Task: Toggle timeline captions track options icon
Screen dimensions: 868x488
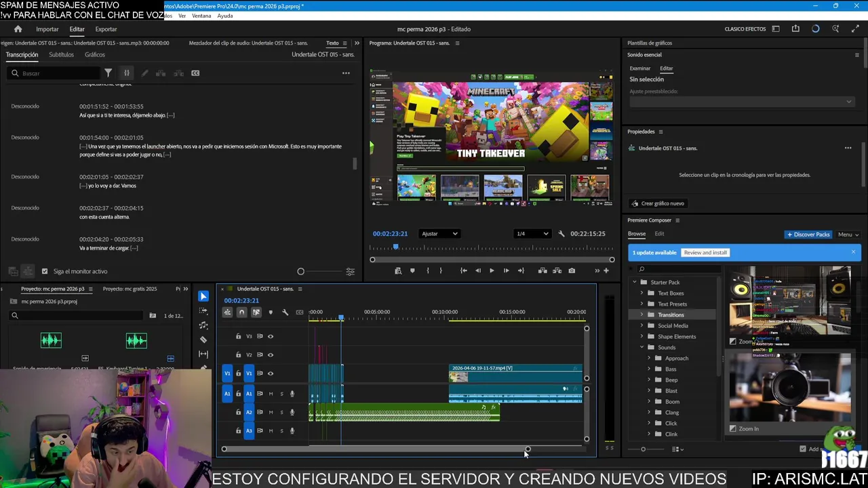Action: coord(300,312)
